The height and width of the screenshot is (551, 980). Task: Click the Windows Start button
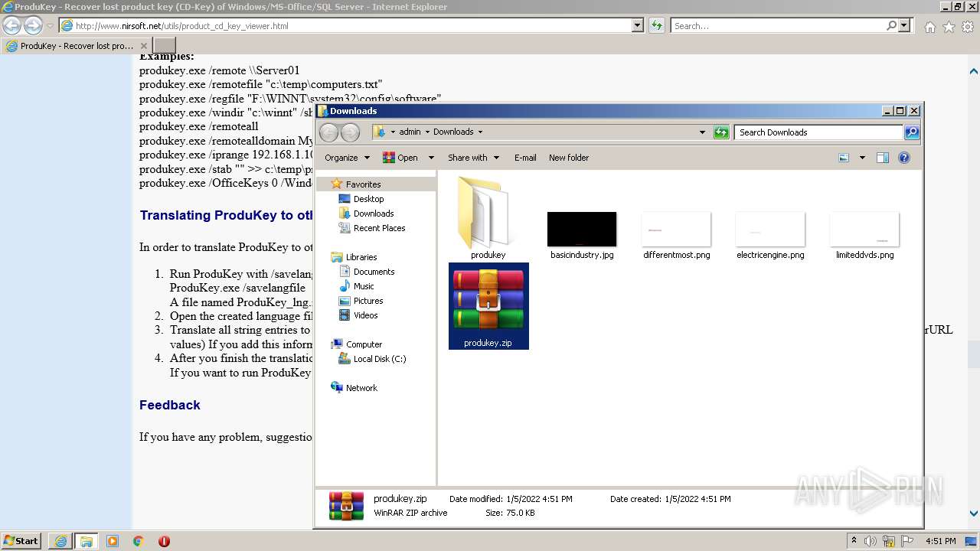click(21, 540)
